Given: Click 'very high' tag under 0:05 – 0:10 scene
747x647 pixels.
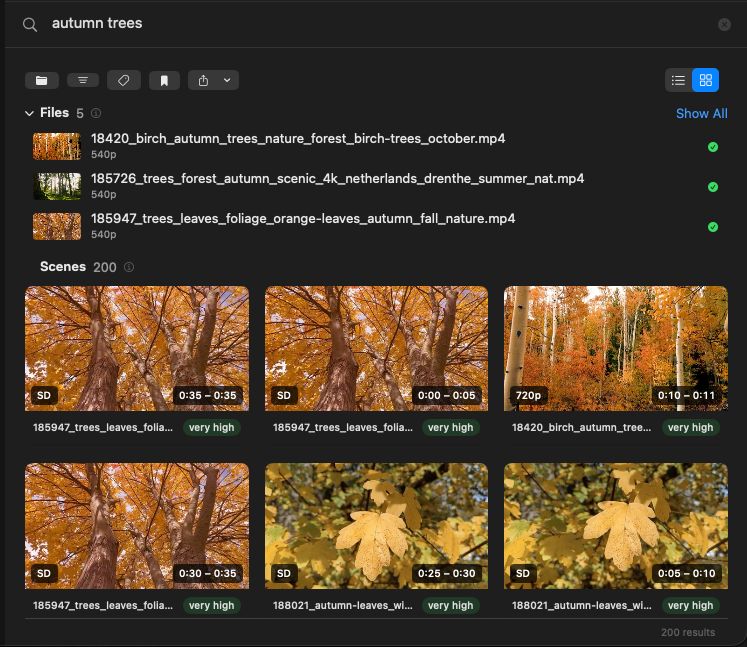Looking at the screenshot, I should pyautogui.click(x=690, y=605).
